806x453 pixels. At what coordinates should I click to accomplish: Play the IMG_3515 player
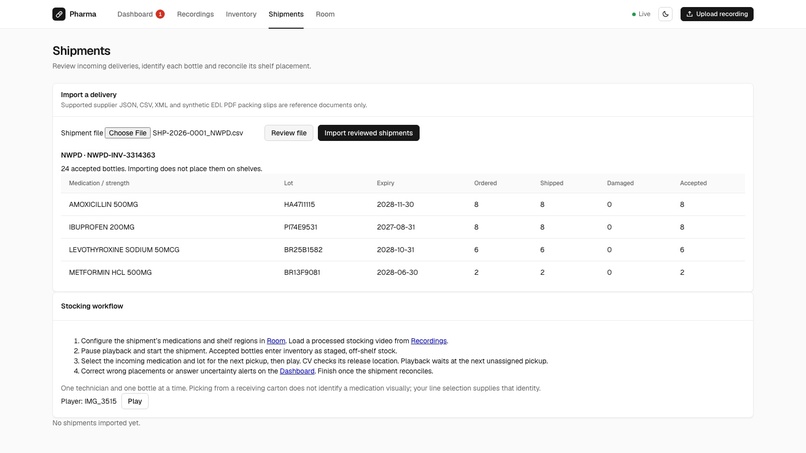tap(135, 401)
